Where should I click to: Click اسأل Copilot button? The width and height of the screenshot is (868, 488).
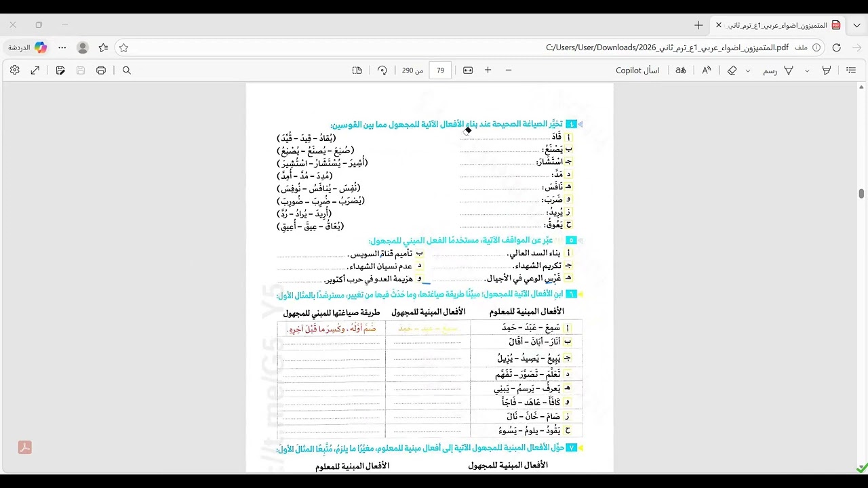pyautogui.click(x=637, y=70)
